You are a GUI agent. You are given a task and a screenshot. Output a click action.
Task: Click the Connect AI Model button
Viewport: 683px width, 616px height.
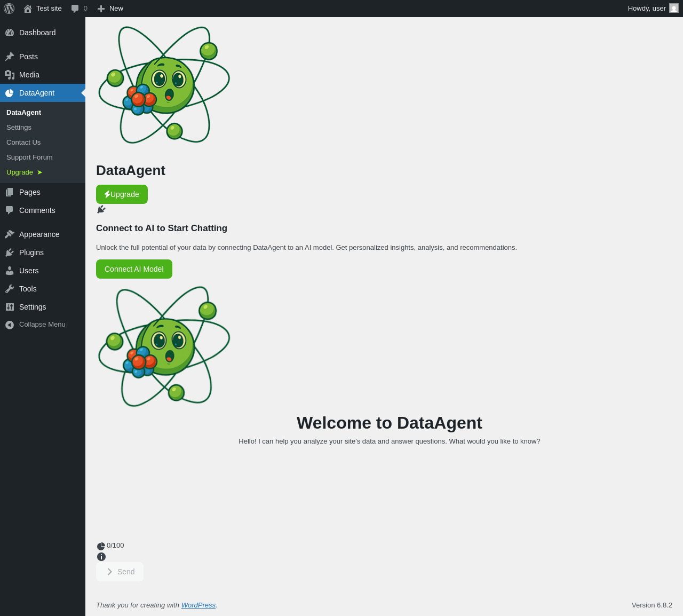pos(134,269)
